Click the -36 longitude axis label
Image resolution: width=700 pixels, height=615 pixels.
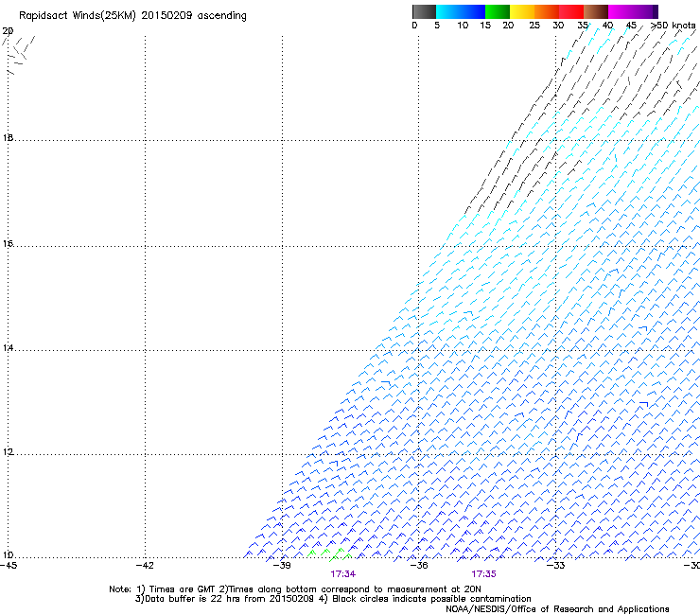(x=418, y=566)
